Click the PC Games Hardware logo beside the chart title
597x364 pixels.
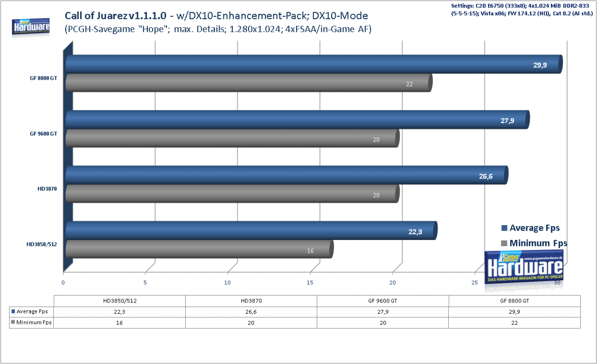[31, 27]
